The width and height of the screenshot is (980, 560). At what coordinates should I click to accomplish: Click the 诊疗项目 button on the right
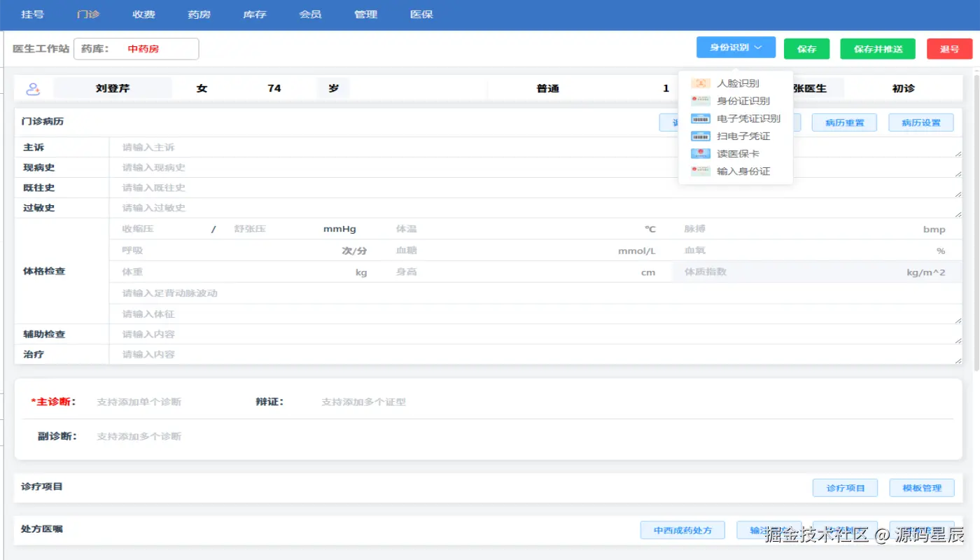[x=846, y=488]
